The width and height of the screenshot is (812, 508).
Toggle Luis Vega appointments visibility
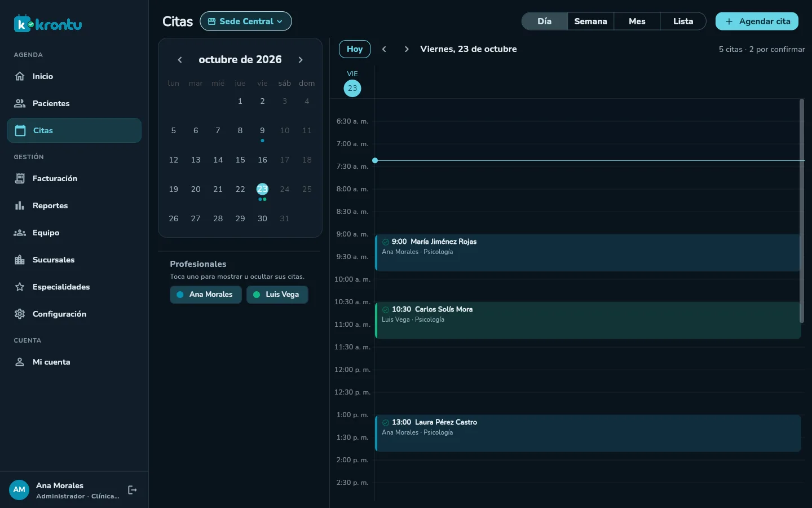(x=277, y=295)
